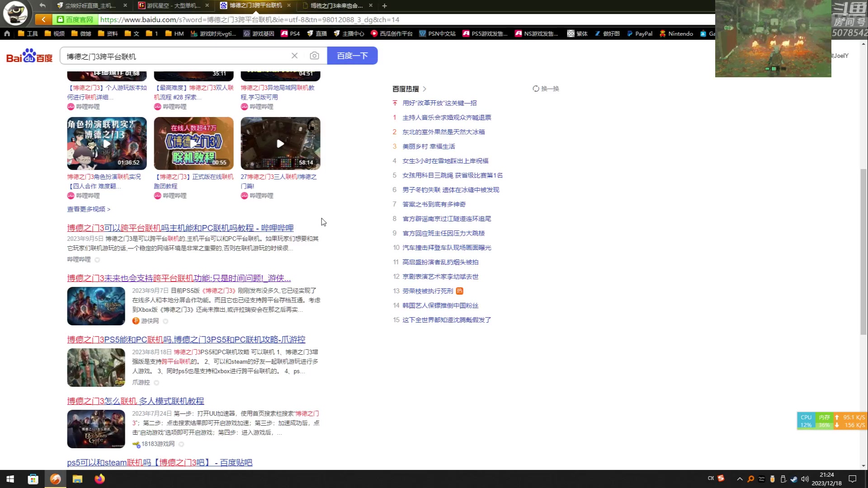868x488 pixels.
Task: Open the PSN中文站 bookmark
Action: pos(437,33)
